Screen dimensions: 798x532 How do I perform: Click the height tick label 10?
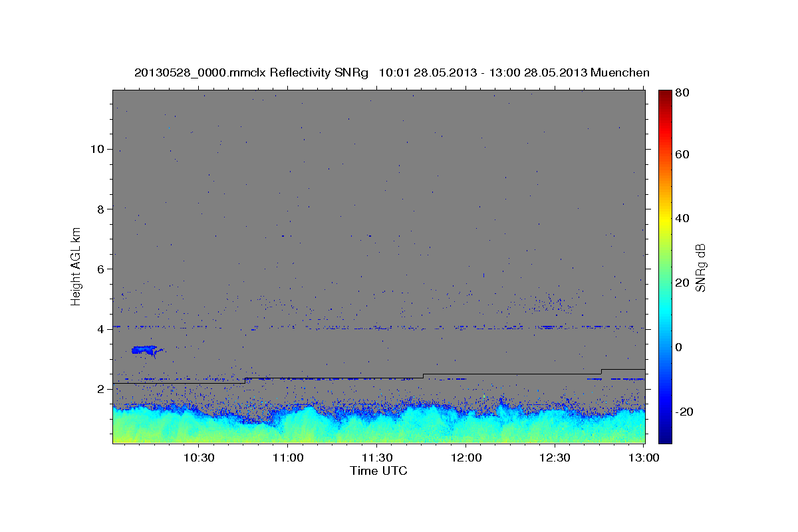point(96,149)
